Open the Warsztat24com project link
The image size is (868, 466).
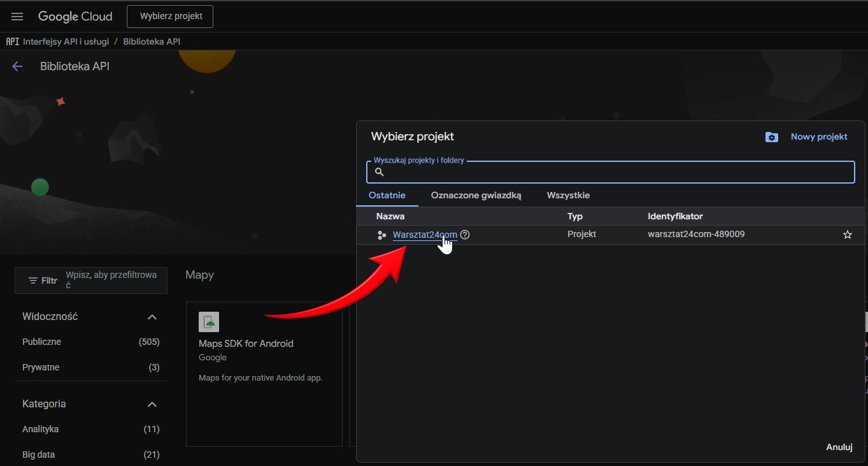tap(424, 235)
